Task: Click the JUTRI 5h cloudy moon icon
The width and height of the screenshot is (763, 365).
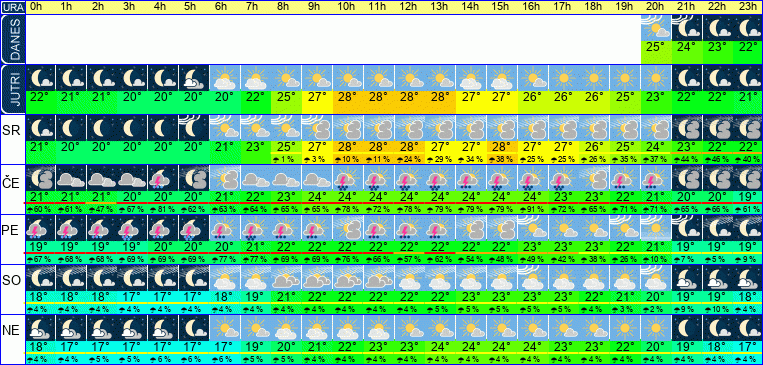Action: coord(194,78)
